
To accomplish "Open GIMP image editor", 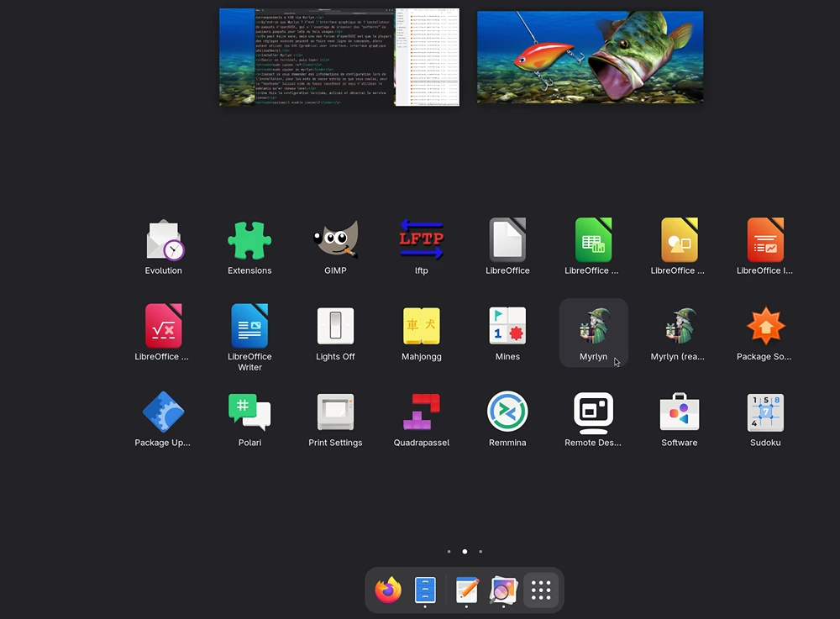I will click(335, 247).
